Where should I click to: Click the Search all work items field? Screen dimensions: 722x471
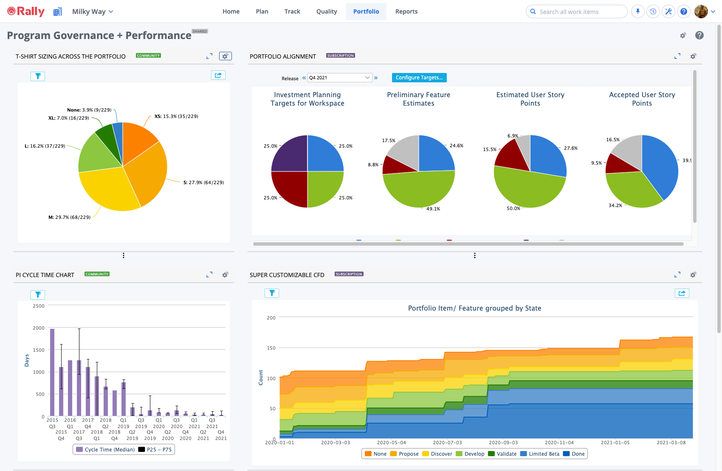pos(578,12)
